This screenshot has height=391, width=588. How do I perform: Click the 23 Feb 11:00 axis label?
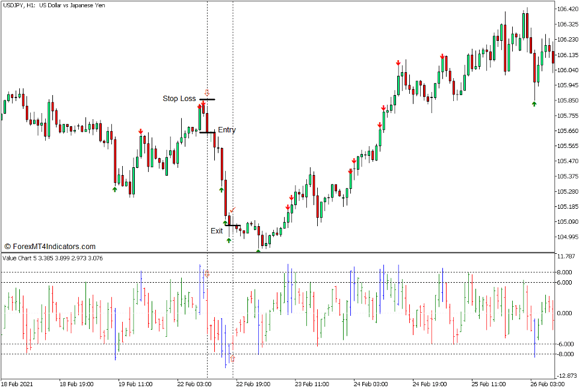(312, 384)
